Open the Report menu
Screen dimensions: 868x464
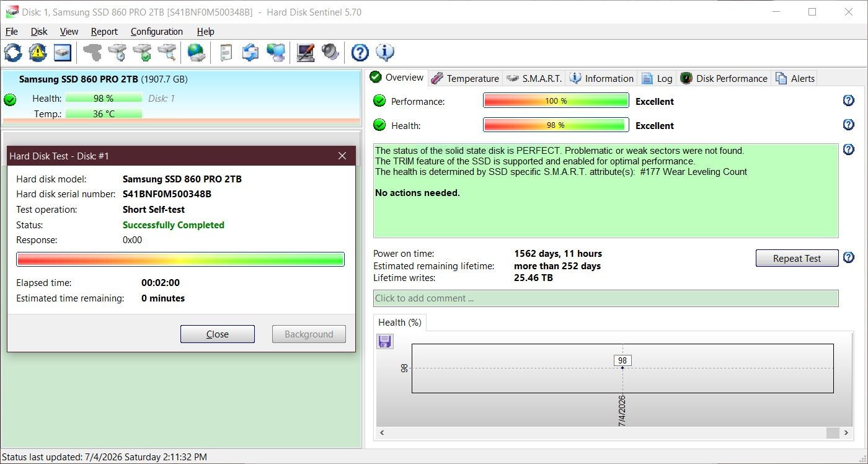(104, 32)
